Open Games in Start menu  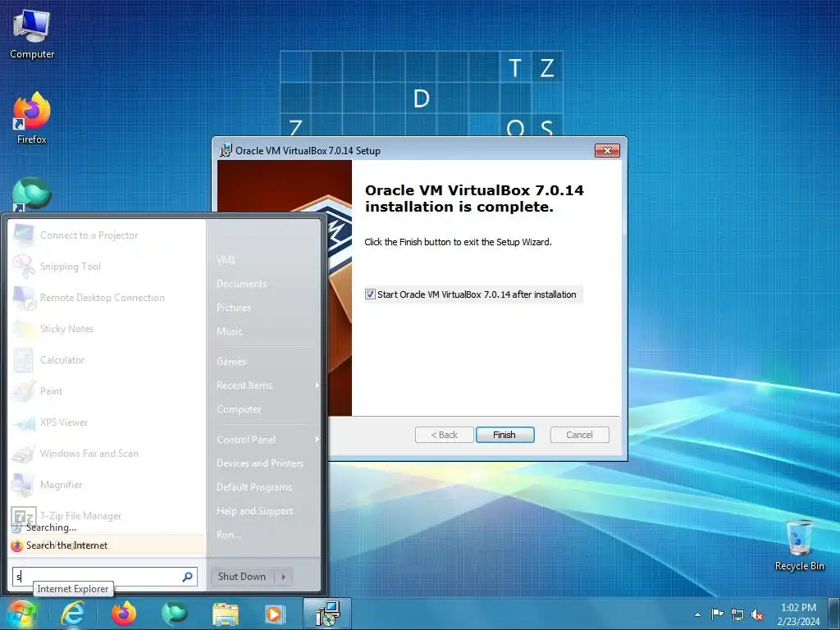point(231,362)
